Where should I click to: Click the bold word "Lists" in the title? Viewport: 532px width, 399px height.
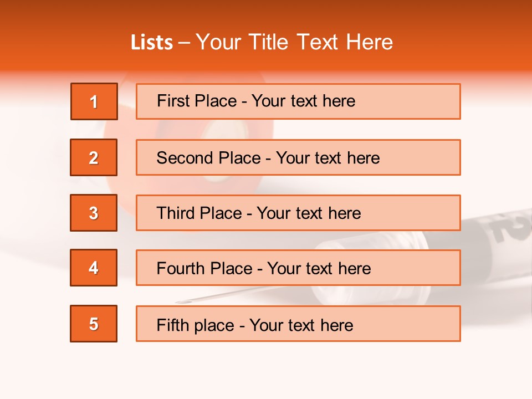click(x=152, y=43)
